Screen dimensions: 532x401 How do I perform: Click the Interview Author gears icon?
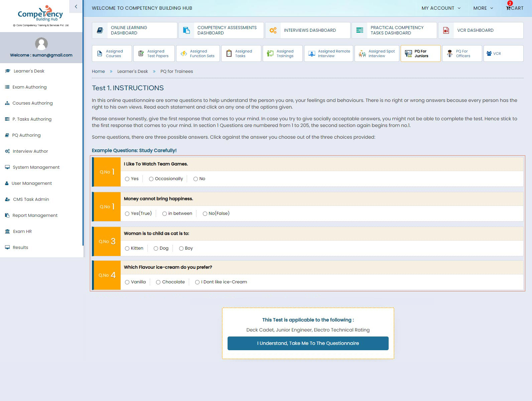click(7, 151)
